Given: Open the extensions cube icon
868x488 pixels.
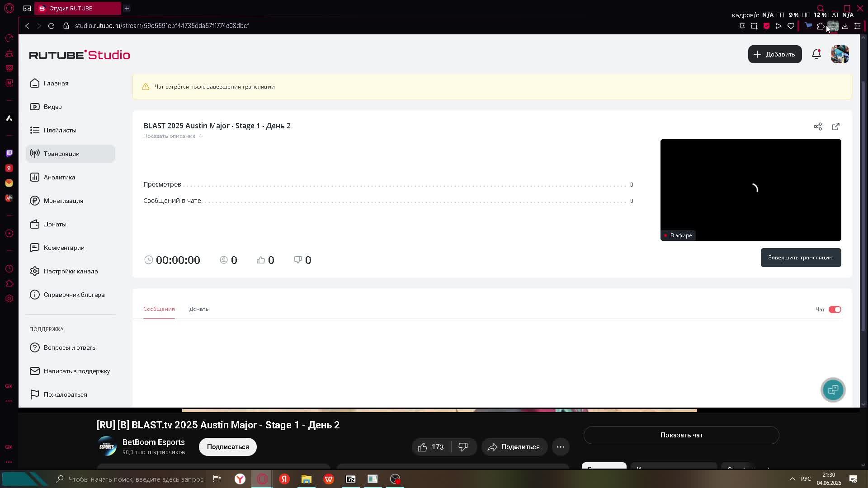Looking at the screenshot, I should click(821, 26).
